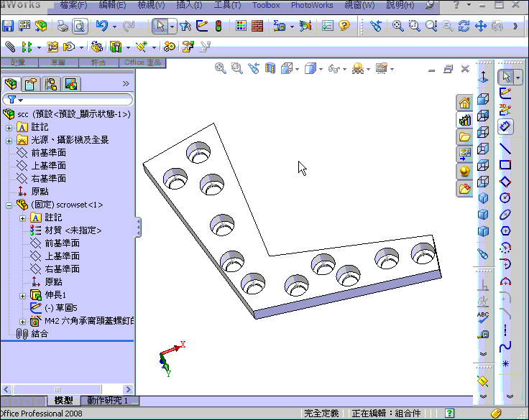Open the 插入(I) menu

click(x=189, y=5)
